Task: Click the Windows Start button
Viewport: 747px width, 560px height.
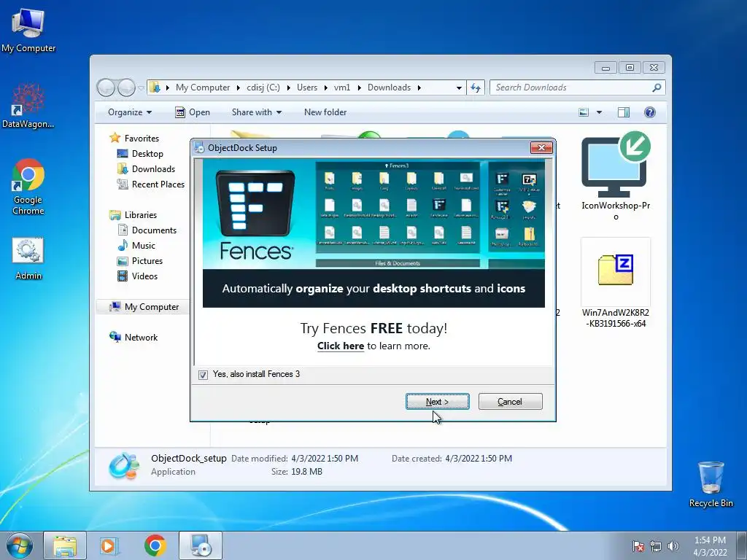Action: 20,545
